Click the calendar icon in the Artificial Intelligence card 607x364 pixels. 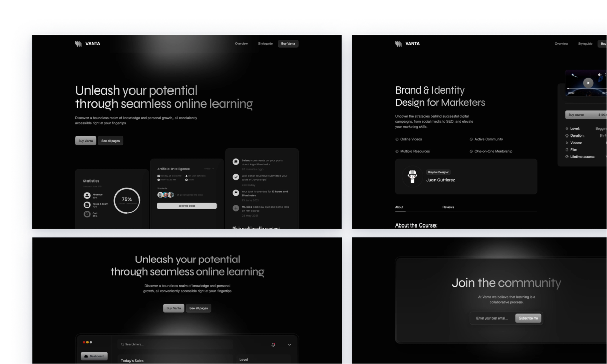(x=159, y=176)
